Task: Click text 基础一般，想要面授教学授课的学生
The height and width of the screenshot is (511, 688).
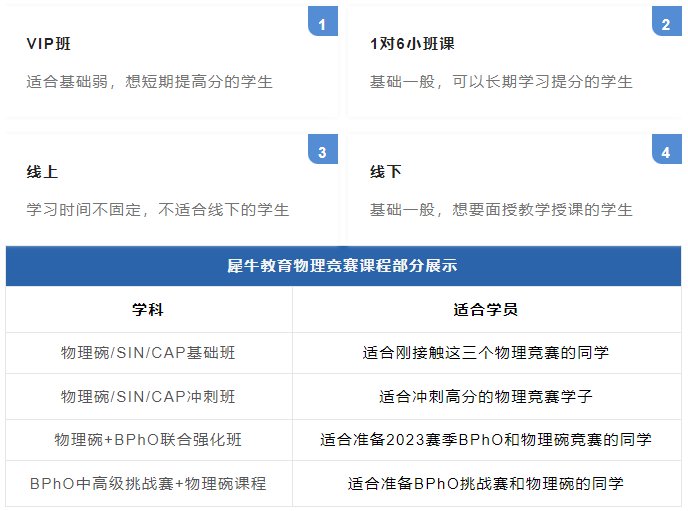Action: click(x=501, y=210)
